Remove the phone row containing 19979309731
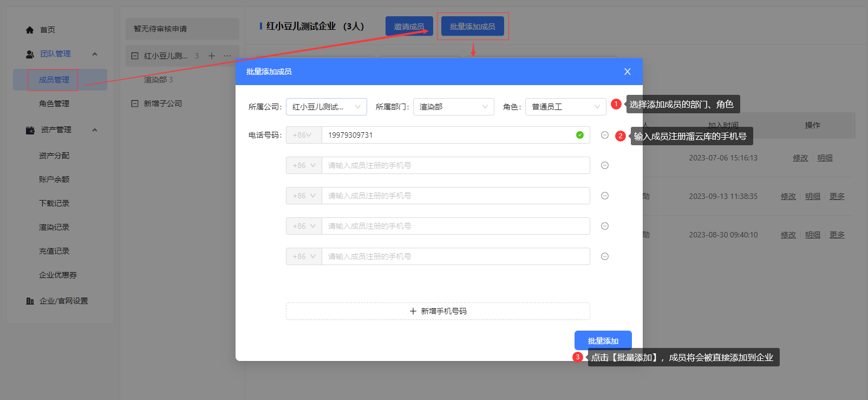Viewport: 868px width, 400px height. pyautogui.click(x=605, y=135)
